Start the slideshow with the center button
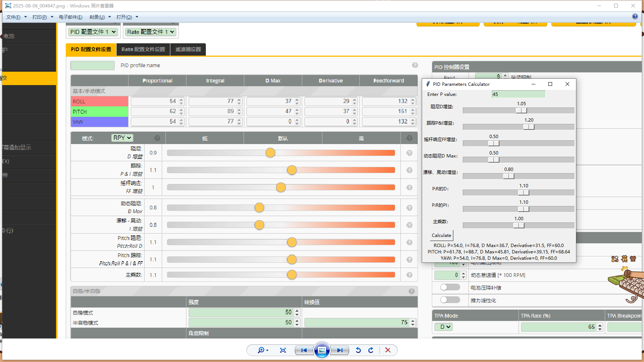 [322, 350]
